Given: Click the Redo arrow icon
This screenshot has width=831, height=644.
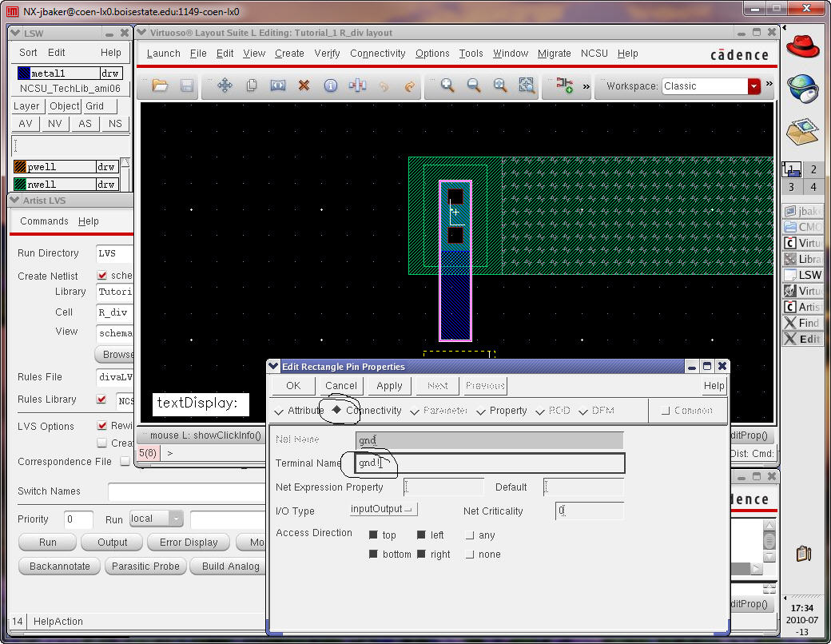Looking at the screenshot, I should coord(410,86).
